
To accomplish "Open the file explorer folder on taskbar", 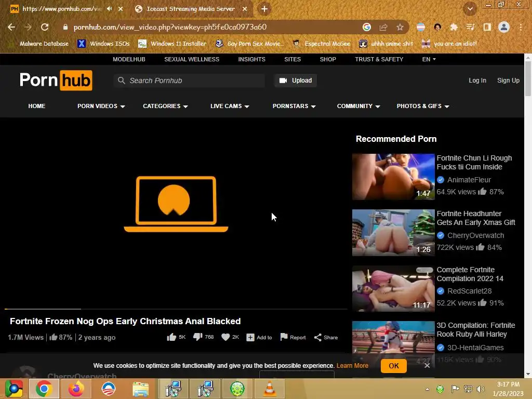I will coord(140,389).
